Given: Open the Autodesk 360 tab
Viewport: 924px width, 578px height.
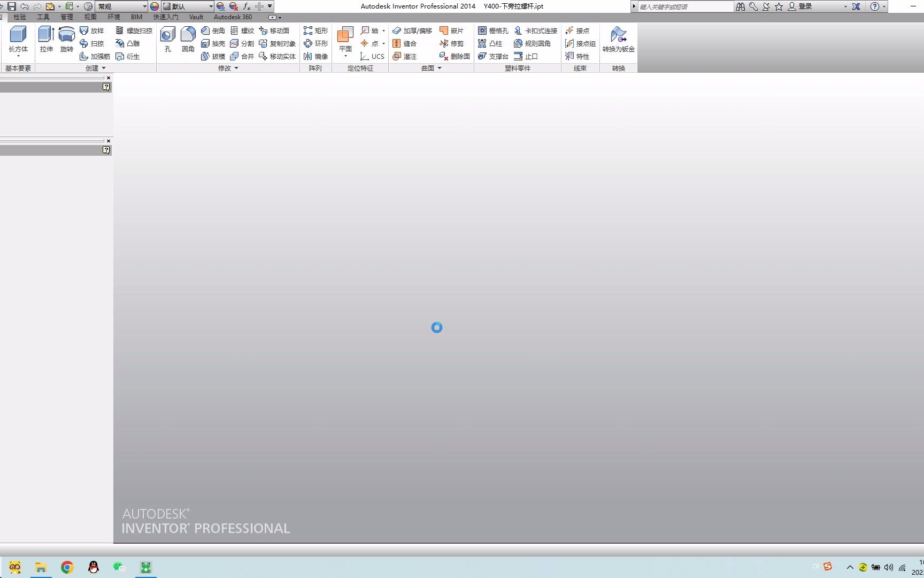Looking at the screenshot, I should point(233,17).
